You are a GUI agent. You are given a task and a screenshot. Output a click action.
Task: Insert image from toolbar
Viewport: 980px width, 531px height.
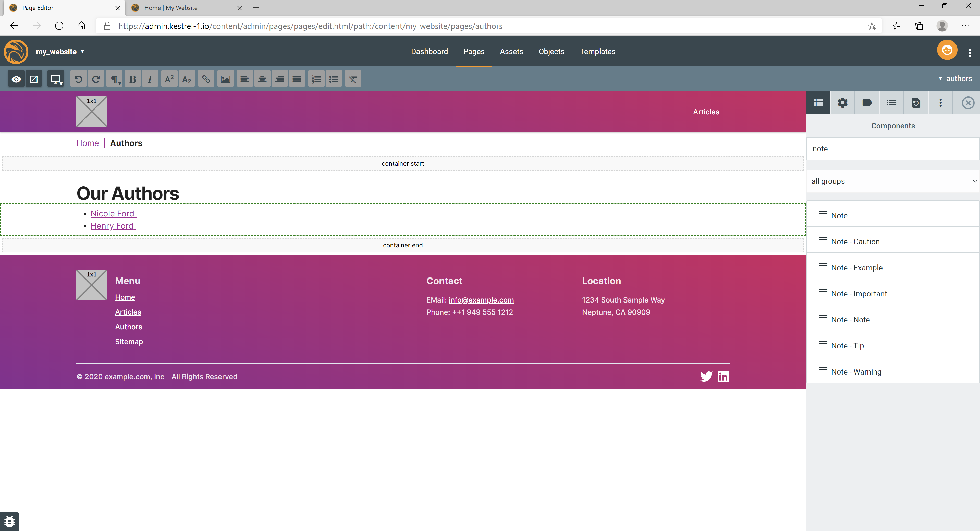point(225,79)
